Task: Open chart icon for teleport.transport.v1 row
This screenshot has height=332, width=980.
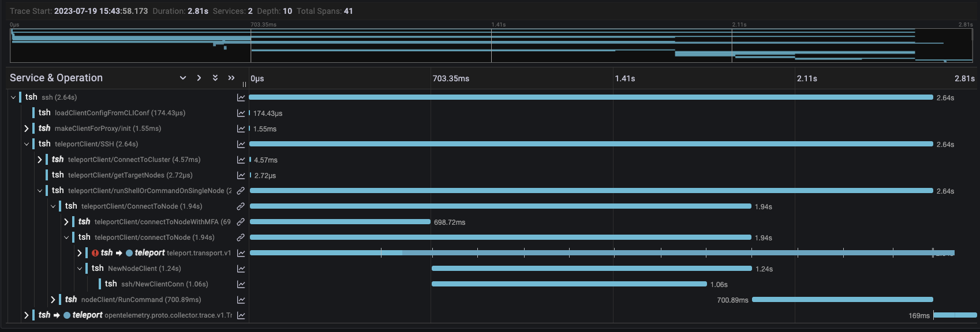Action: (241, 253)
